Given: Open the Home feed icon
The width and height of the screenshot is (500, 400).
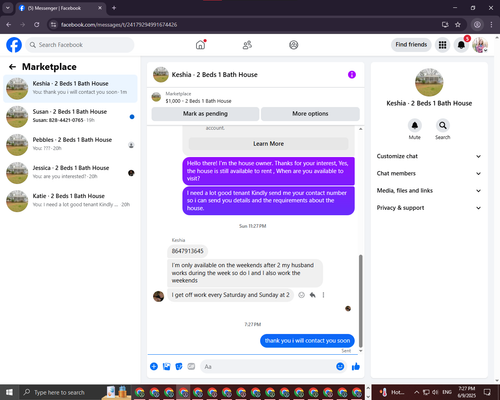Looking at the screenshot, I should pyautogui.click(x=200, y=45).
